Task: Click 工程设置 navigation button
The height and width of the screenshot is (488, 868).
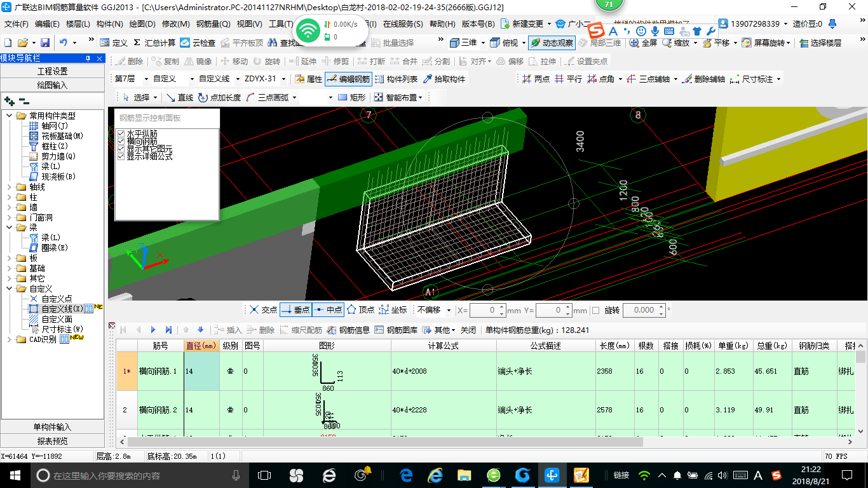Action: 52,71
